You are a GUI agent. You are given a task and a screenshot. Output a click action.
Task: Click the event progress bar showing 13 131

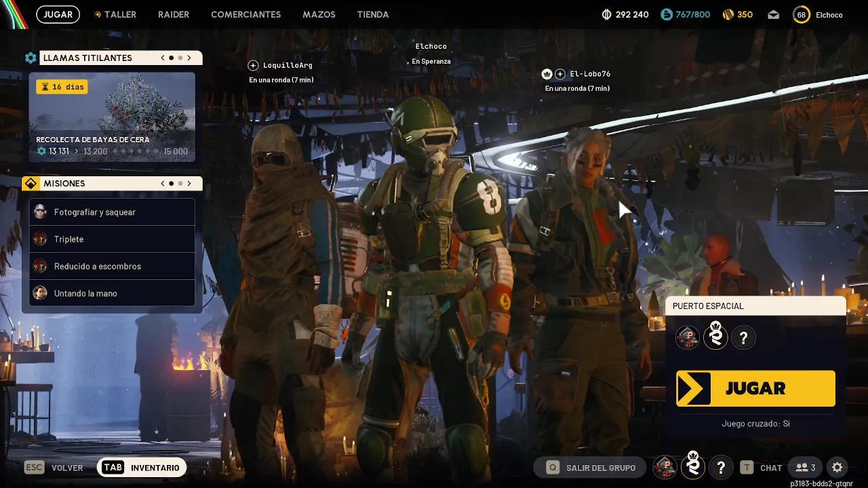(112, 151)
